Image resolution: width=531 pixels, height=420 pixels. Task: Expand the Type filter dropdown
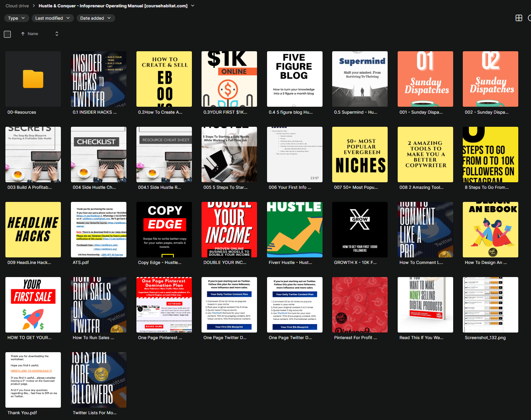click(x=16, y=18)
